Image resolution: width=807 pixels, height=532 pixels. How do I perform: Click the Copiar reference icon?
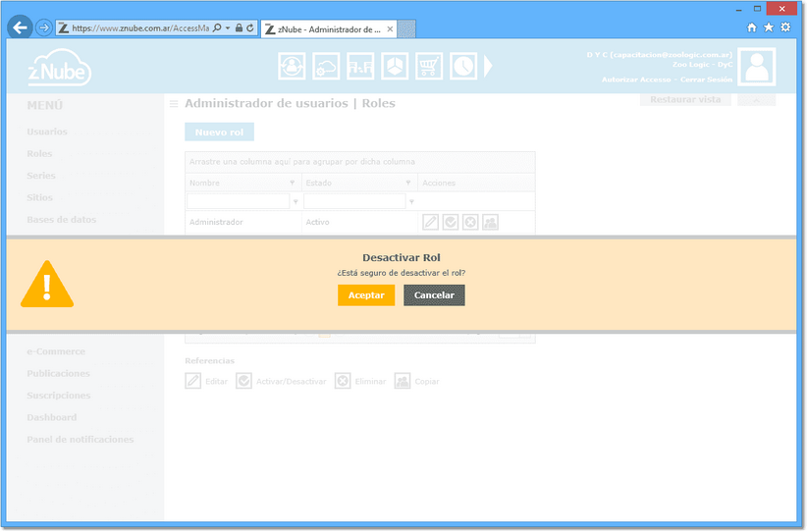coord(403,381)
